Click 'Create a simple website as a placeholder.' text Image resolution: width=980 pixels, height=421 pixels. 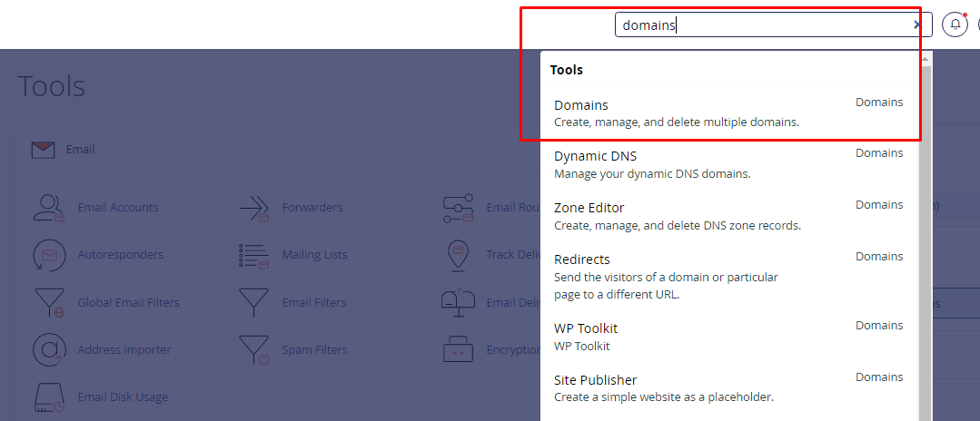tap(664, 397)
